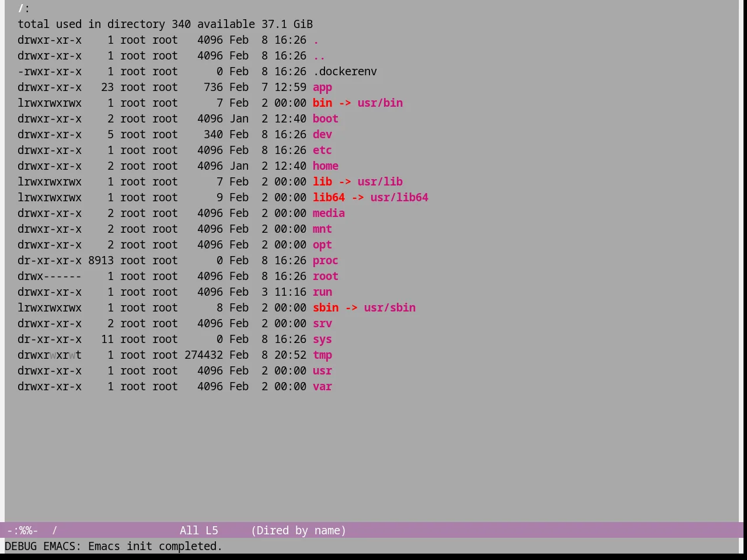747x560 pixels.
Task: Open the sys directory
Action: 322,339
